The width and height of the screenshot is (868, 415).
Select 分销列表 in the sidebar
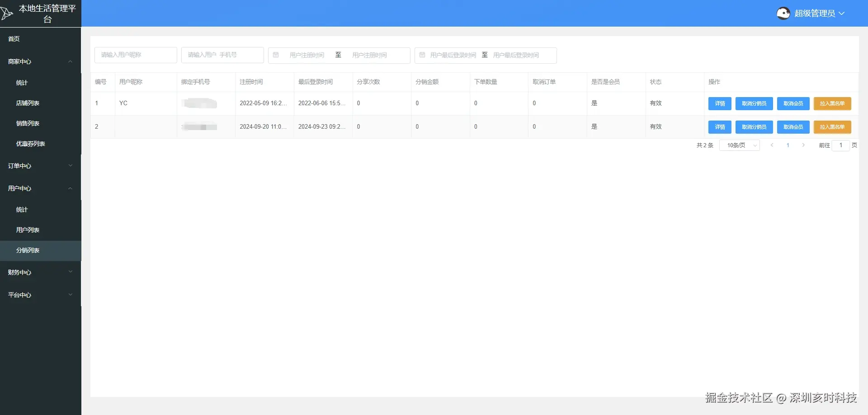point(40,250)
